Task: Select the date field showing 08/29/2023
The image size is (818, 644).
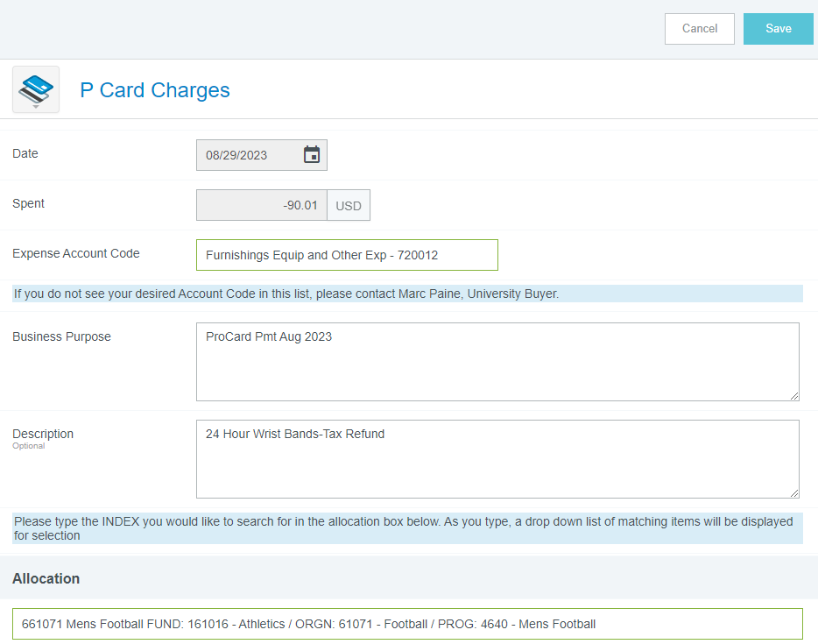Action: coord(248,155)
